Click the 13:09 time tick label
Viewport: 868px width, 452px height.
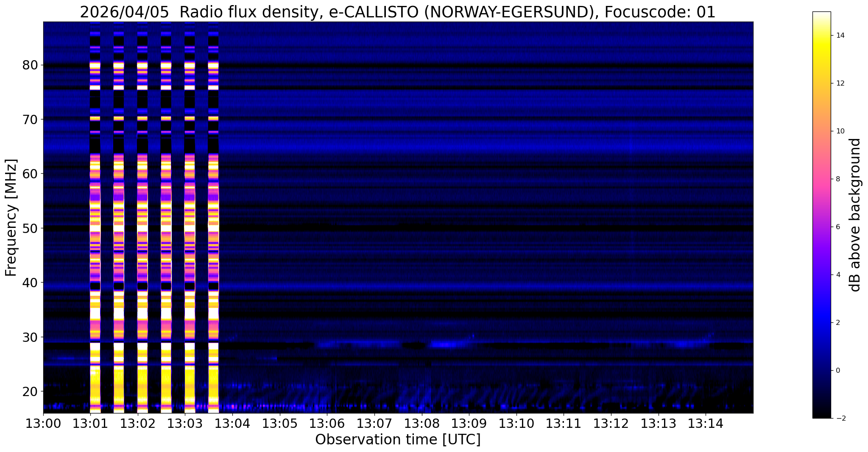[x=469, y=423]
